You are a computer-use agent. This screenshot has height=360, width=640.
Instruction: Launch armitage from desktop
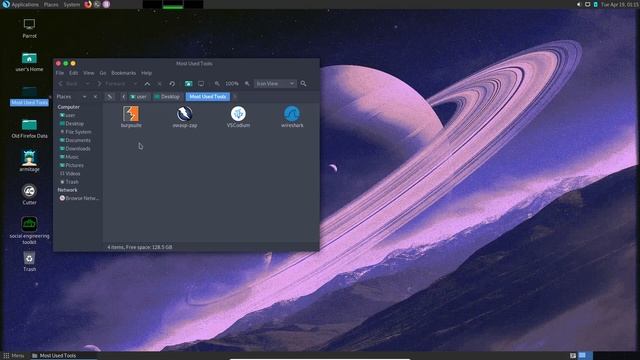(29, 161)
